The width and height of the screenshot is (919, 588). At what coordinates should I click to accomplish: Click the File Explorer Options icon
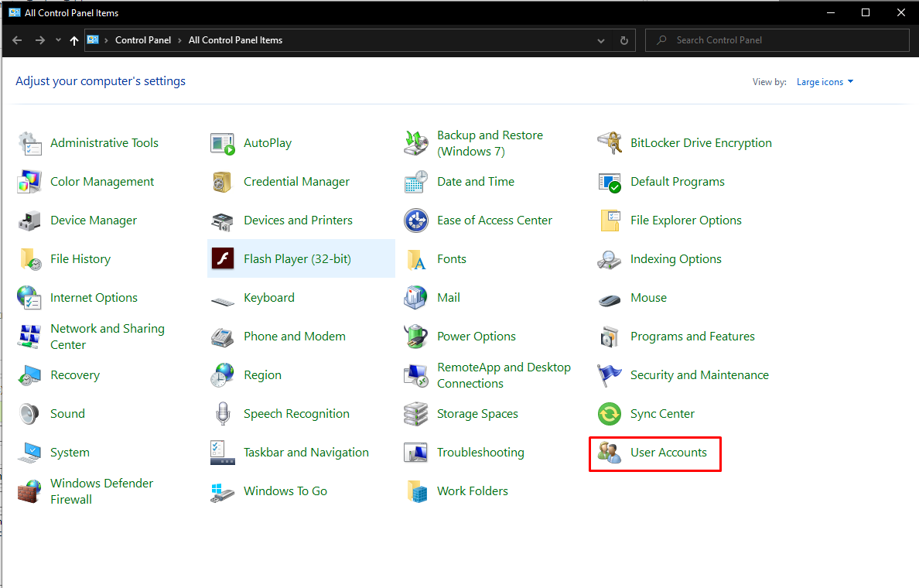tap(610, 220)
